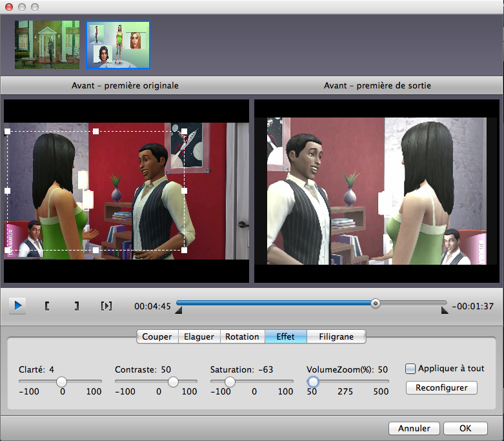This screenshot has height=441, width=504.
Task: Adjust the VolumeZoom slider knob
Action: [x=313, y=382]
